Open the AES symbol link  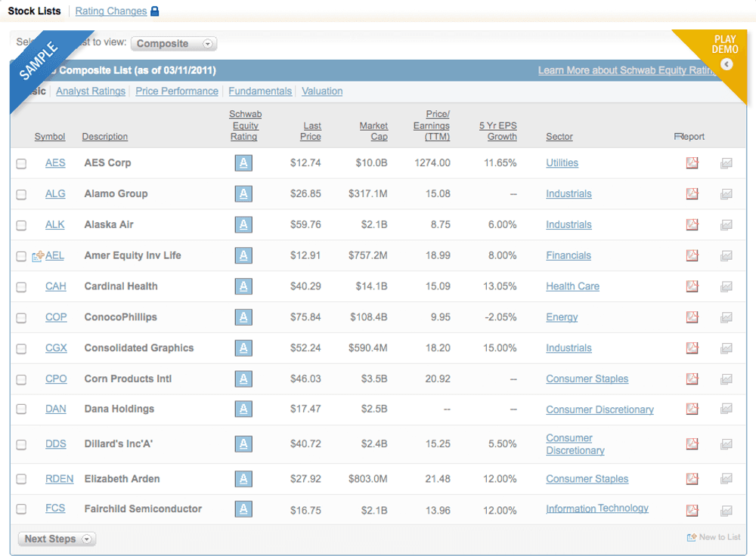coord(55,163)
